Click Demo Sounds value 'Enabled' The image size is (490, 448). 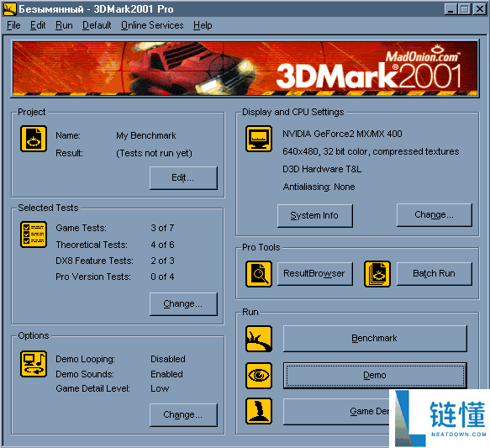click(166, 374)
